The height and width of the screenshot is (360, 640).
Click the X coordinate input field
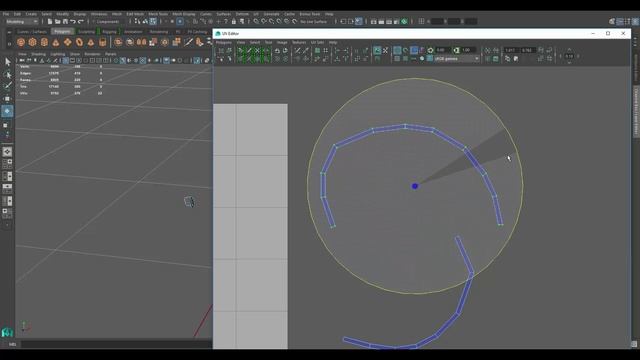coord(438,21)
